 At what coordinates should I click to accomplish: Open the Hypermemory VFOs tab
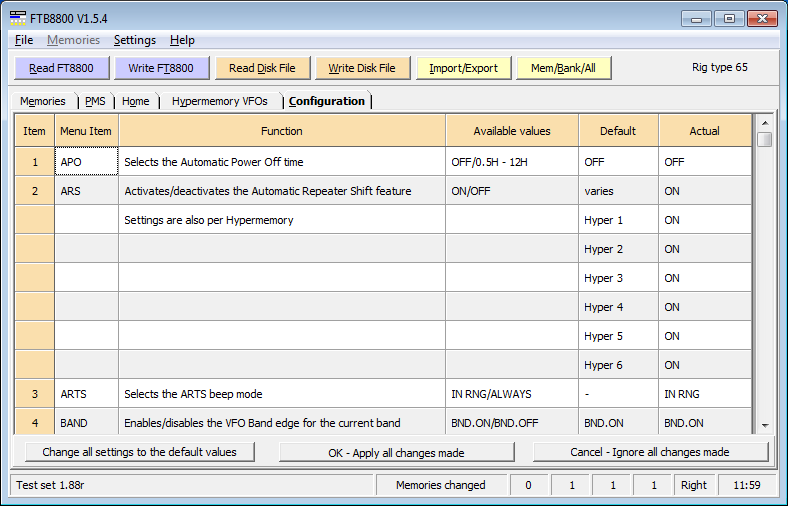pos(219,101)
